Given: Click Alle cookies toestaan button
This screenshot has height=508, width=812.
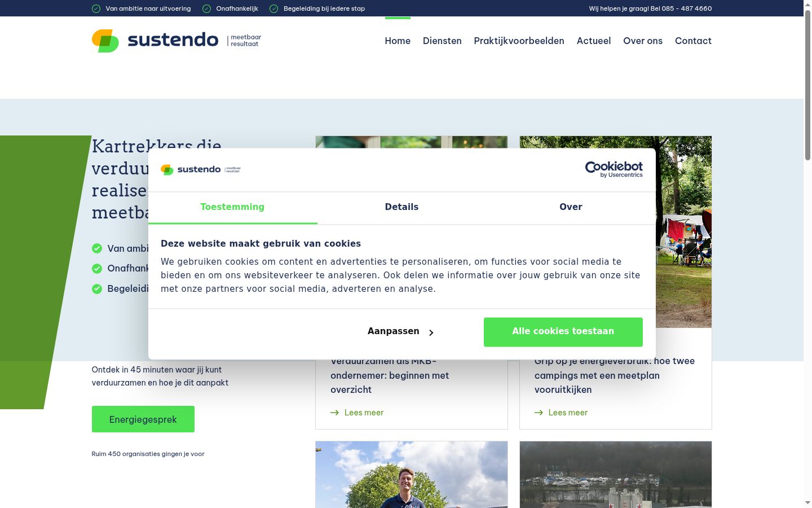Looking at the screenshot, I should click(563, 332).
